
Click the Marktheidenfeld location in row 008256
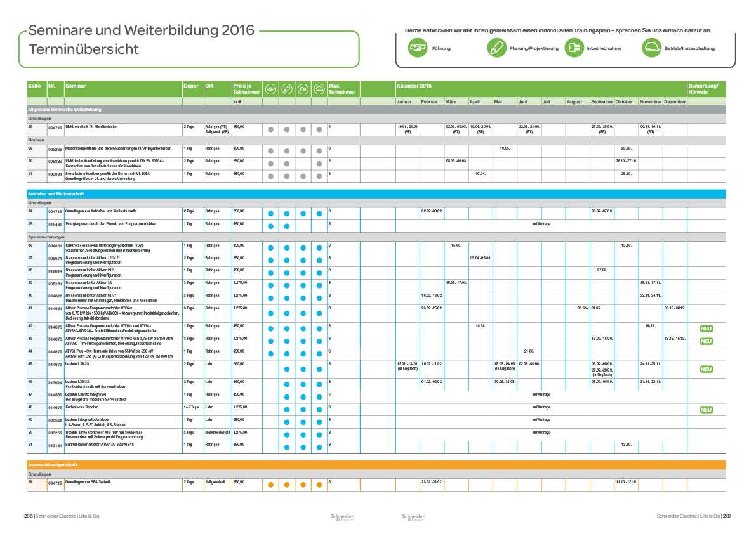point(218,433)
